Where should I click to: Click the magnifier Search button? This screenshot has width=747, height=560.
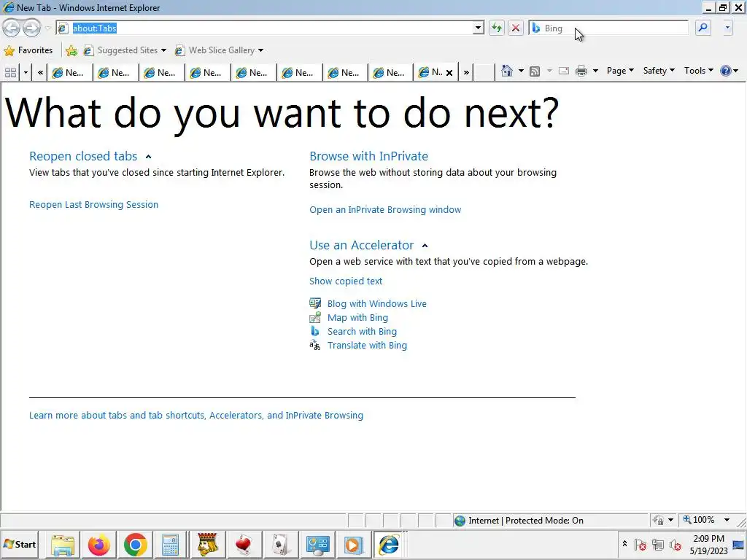pos(703,28)
